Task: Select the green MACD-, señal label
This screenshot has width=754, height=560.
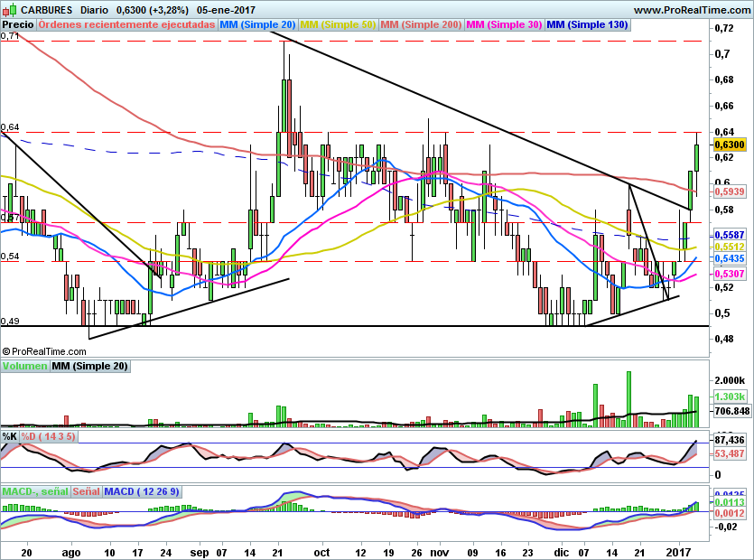Action: pyautogui.click(x=35, y=491)
